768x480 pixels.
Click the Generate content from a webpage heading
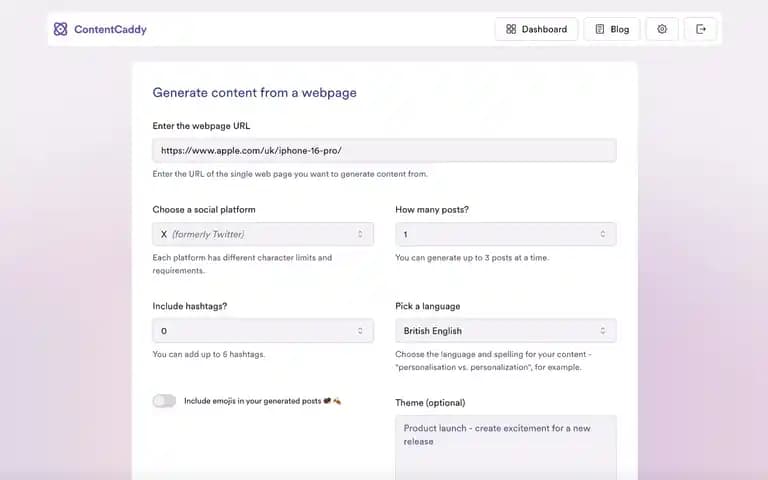(254, 93)
